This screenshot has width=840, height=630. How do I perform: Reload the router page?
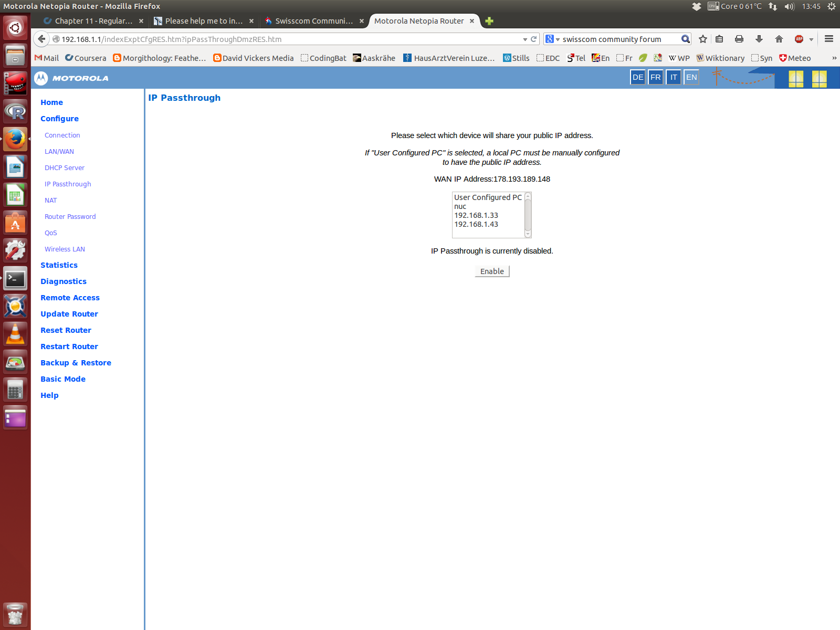533,39
